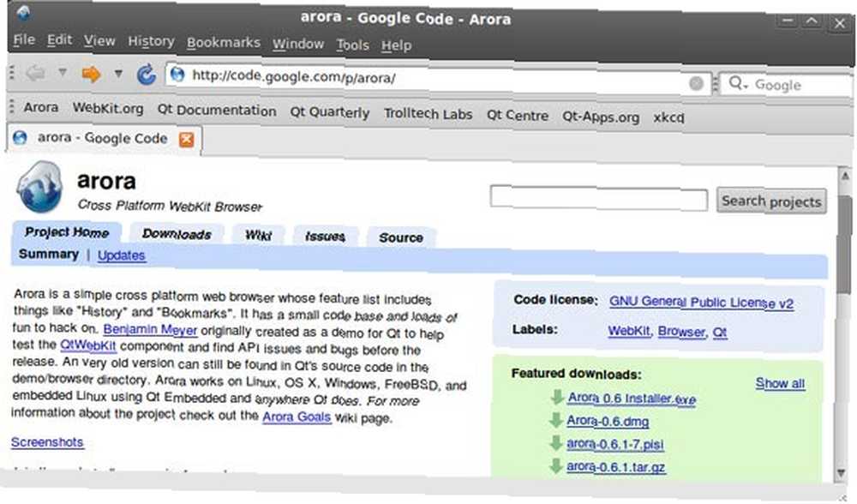
Task: Download Arora 0.6 Installer.exe
Action: click(x=632, y=399)
